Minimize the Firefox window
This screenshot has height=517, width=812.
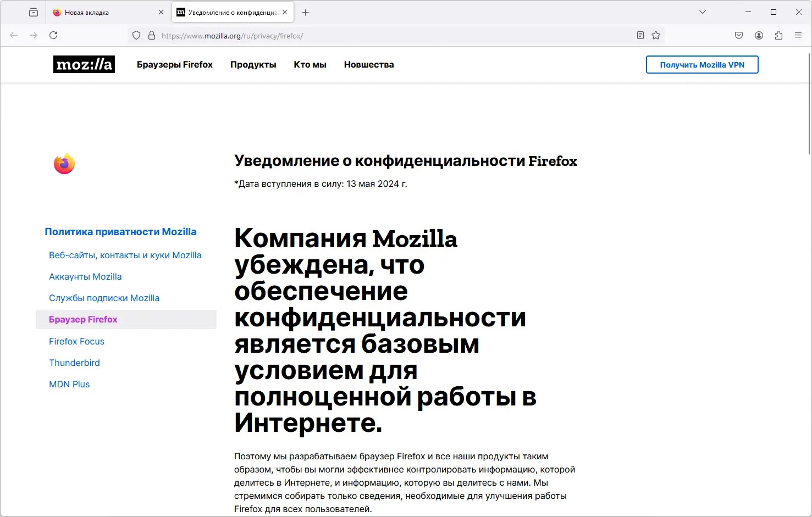pos(748,12)
